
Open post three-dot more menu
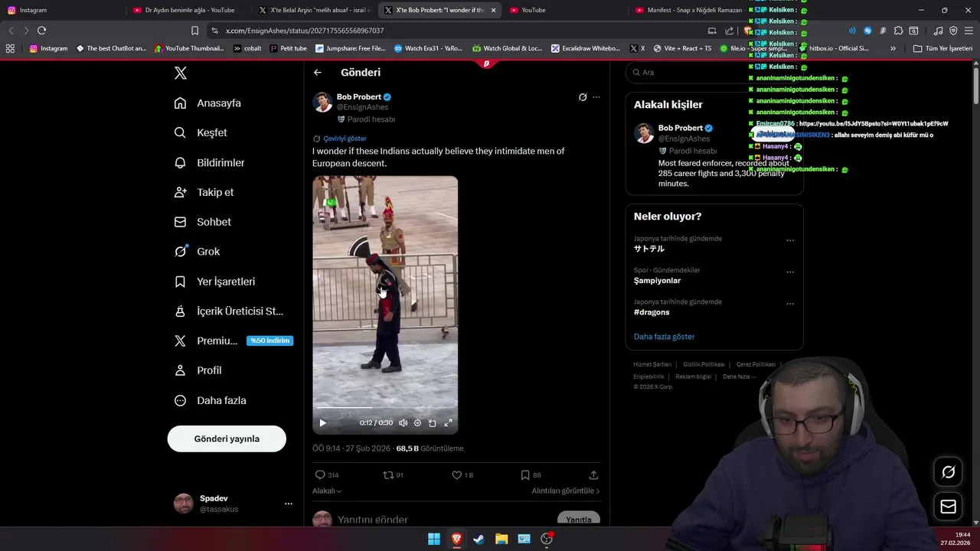point(596,97)
